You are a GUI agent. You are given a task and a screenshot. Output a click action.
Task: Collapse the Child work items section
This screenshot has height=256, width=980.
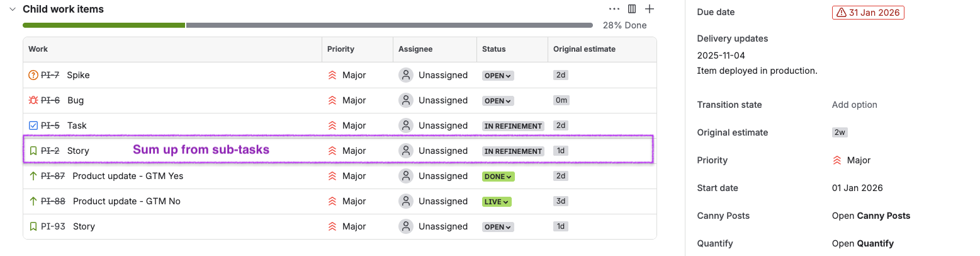pos(13,9)
